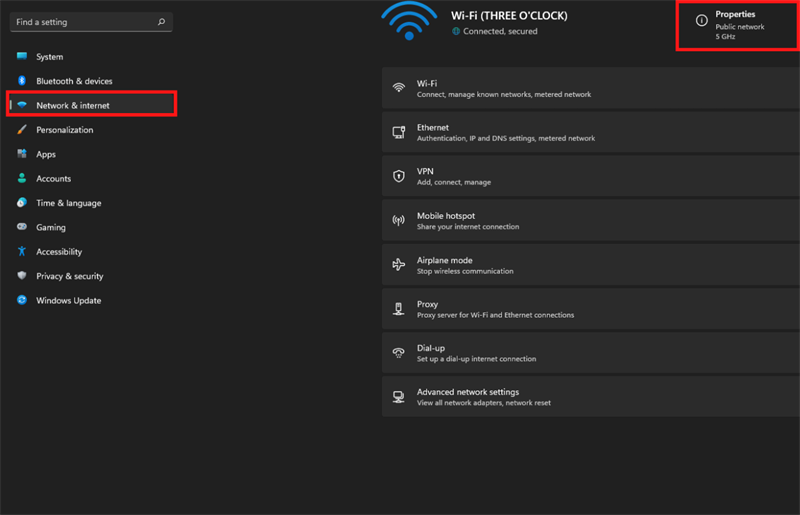Viewport: 800px width, 515px height.
Task: Click the large blue Wi-Fi status icon
Action: (x=409, y=20)
